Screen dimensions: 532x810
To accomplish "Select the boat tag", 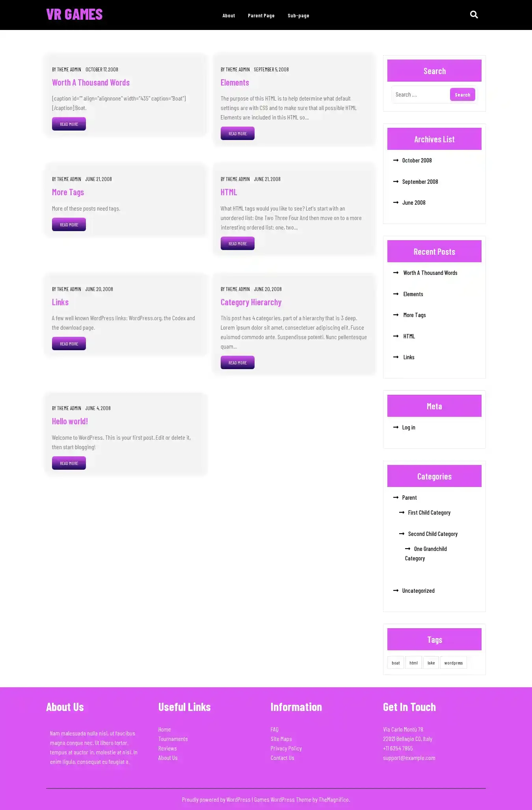I will [396, 663].
